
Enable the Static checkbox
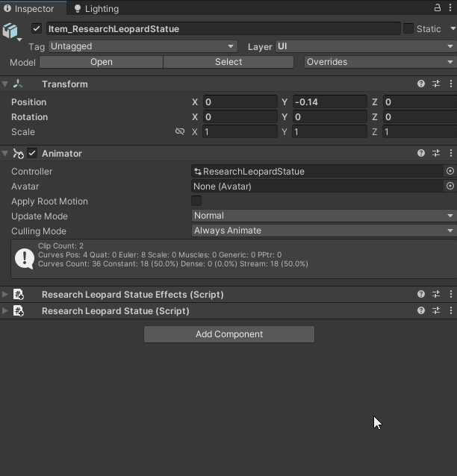point(408,28)
